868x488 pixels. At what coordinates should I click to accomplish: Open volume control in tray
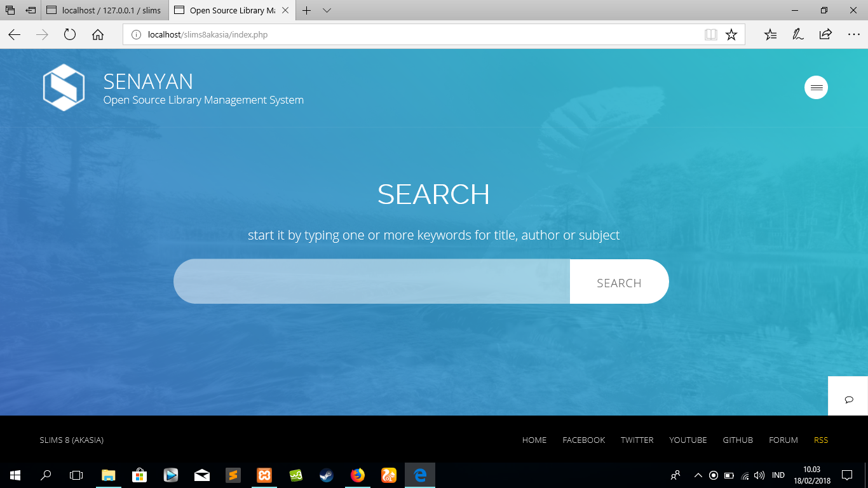pyautogui.click(x=761, y=475)
